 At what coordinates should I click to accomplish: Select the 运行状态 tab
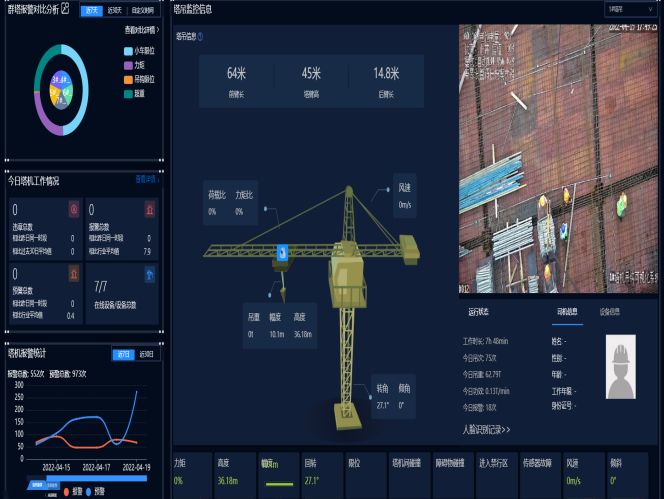(479, 312)
